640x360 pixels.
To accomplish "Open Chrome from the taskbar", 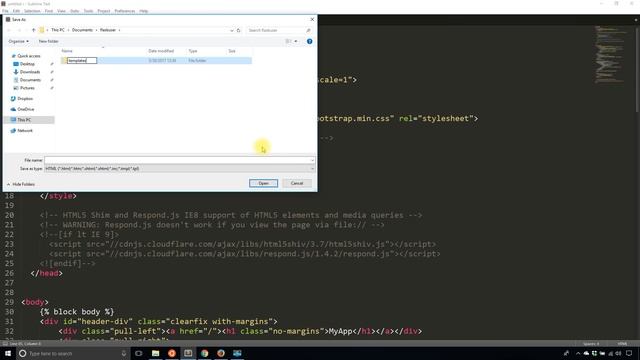I will (x=204, y=353).
